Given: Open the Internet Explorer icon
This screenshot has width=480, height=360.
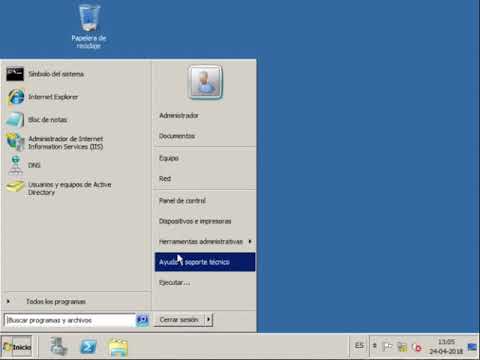Looking at the screenshot, I should (16, 97).
